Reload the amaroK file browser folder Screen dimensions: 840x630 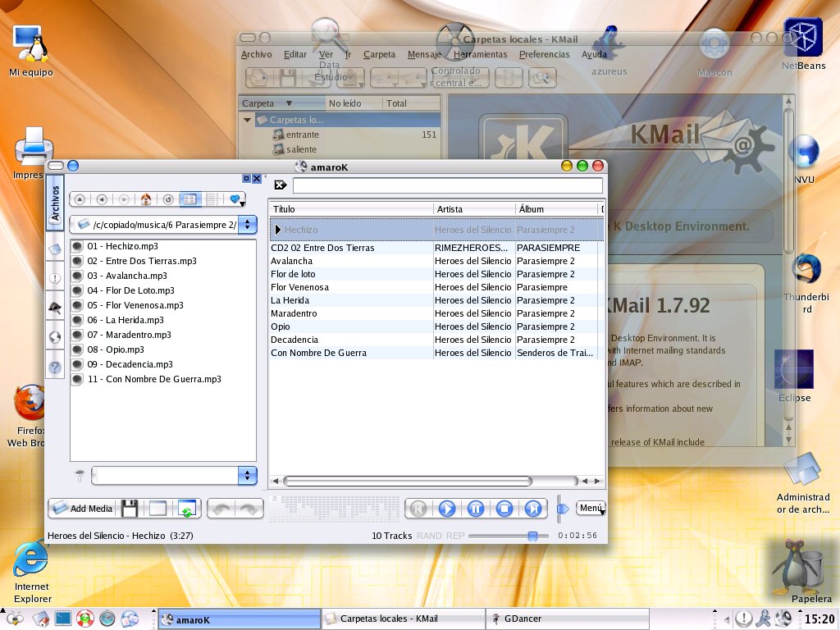coord(167,199)
